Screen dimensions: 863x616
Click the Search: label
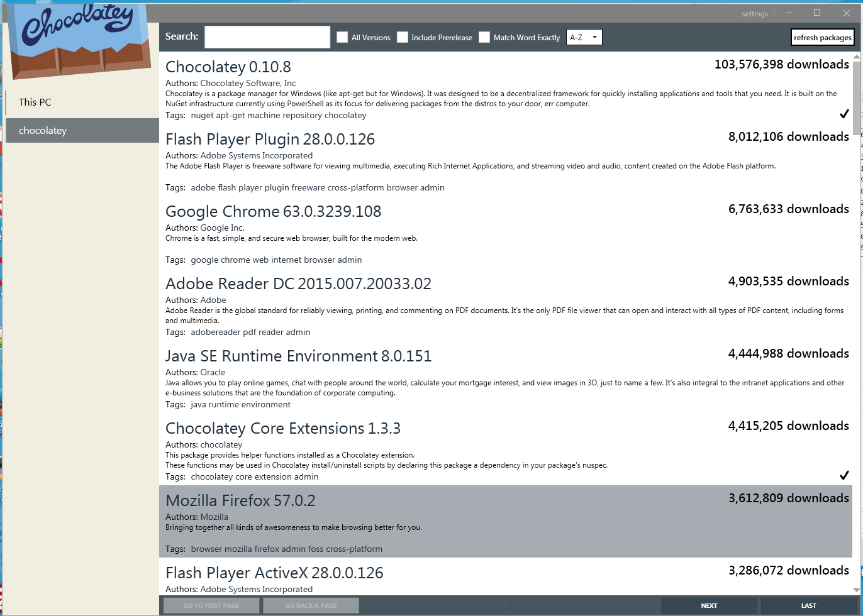tap(182, 36)
